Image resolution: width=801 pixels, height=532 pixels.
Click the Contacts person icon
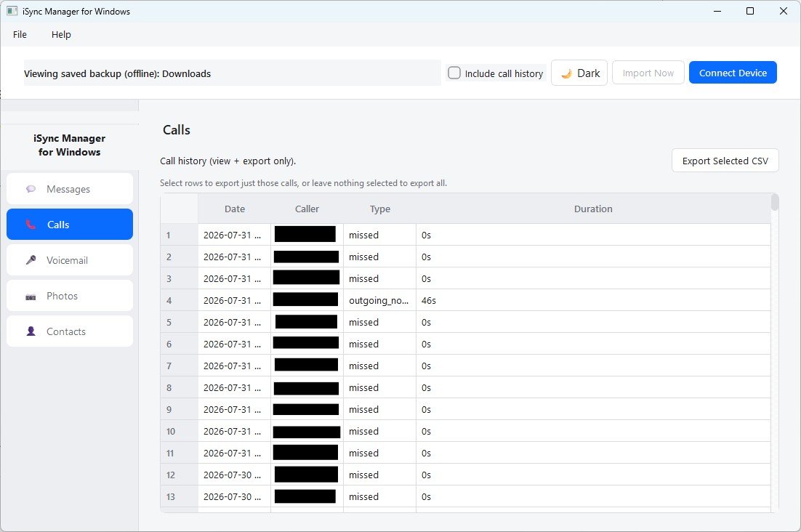pos(31,331)
